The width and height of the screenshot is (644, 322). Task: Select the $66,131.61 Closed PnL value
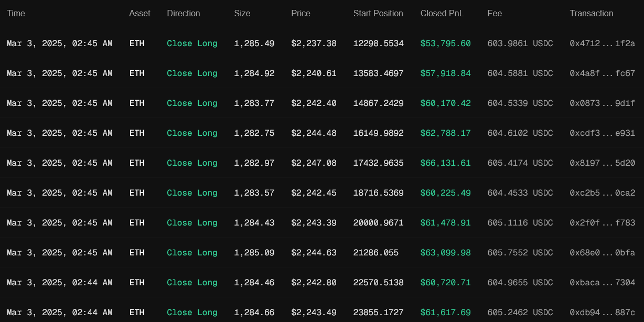click(x=445, y=163)
